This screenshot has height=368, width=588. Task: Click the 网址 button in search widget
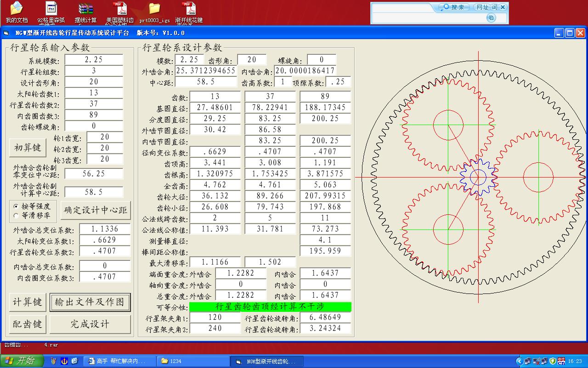click(482, 7)
